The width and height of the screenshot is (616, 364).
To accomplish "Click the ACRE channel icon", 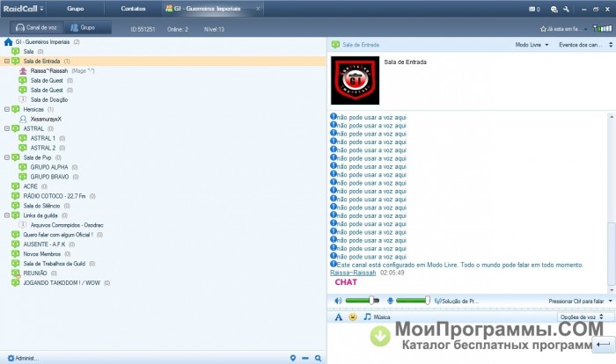I will 15,186.
